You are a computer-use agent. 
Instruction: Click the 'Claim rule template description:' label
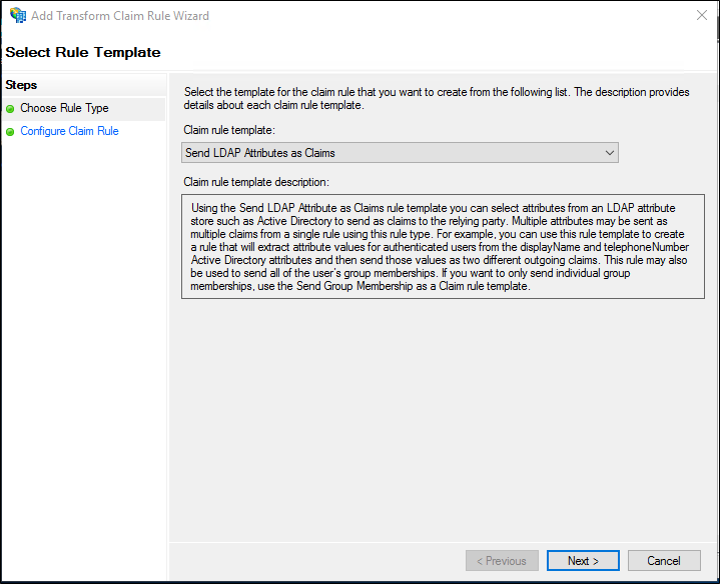point(257,182)
